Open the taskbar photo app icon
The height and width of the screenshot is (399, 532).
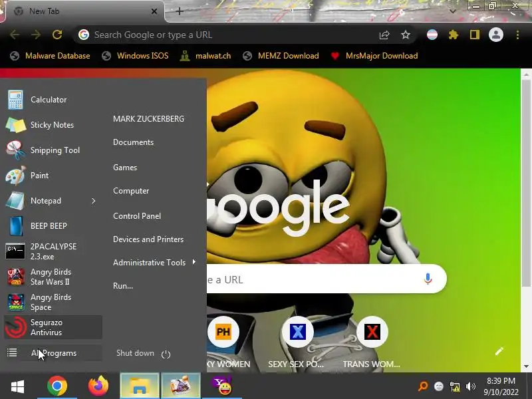[x=181, y=386]
